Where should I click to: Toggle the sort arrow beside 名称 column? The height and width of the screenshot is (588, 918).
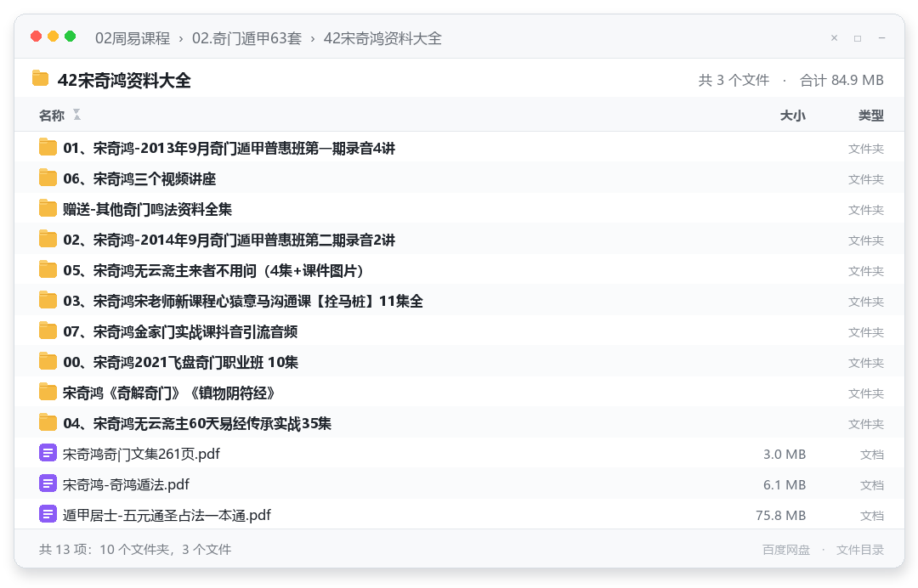click(x=76, y=115)
